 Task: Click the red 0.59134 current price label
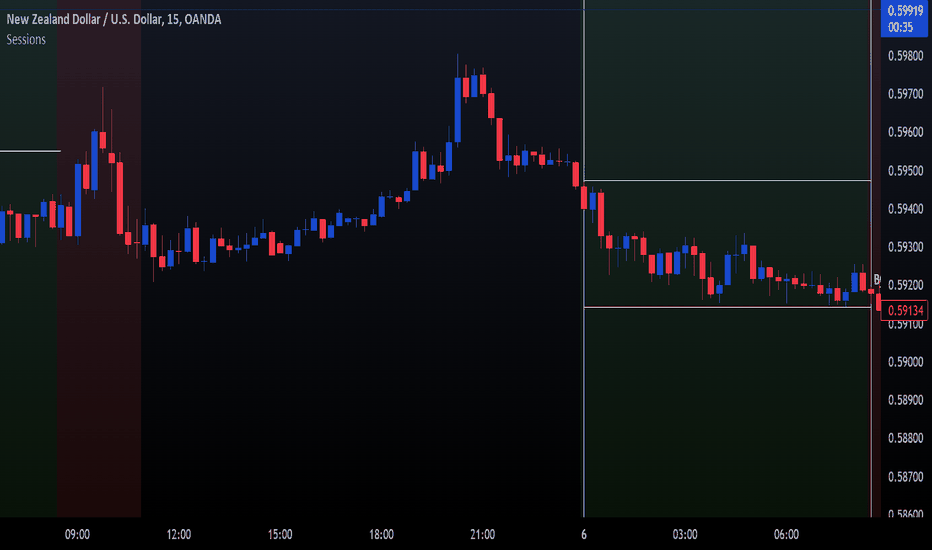(905, 310)
